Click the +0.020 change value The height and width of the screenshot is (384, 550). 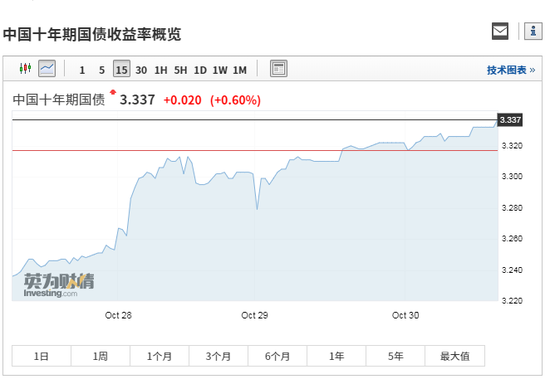click(x=182, y=100)
